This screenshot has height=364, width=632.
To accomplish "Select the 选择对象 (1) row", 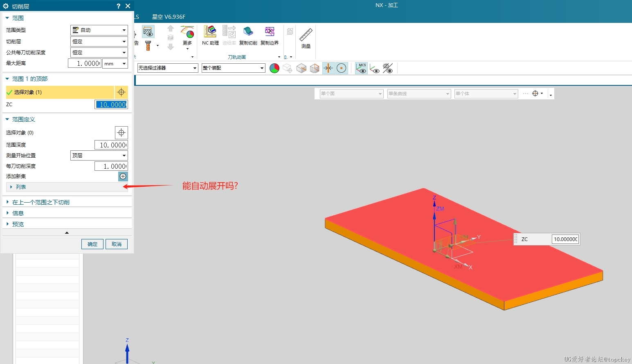I will tap(60, 92).
